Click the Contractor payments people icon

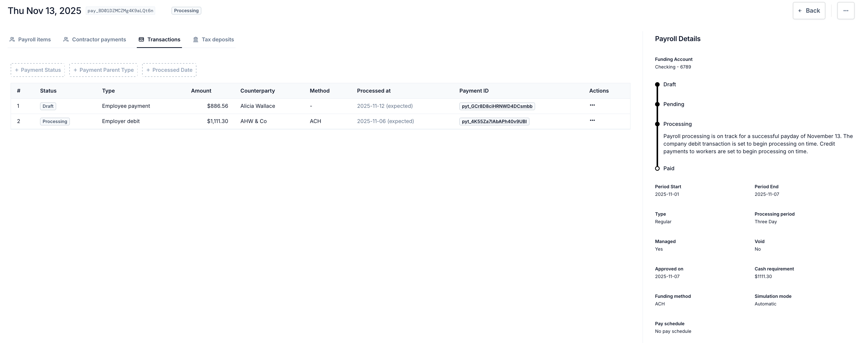pyautogui.click(x=66, y=39)
